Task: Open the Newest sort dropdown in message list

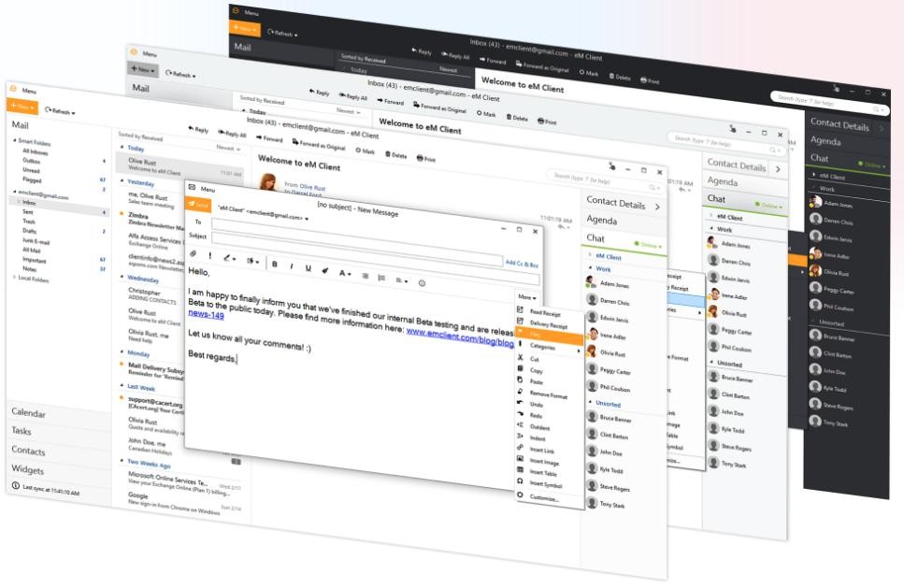Action: pos(229,148)
